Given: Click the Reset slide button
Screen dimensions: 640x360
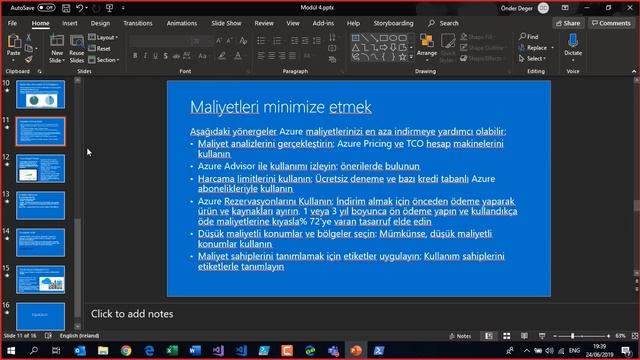Looking at the screenshot, I should [100, 49].
